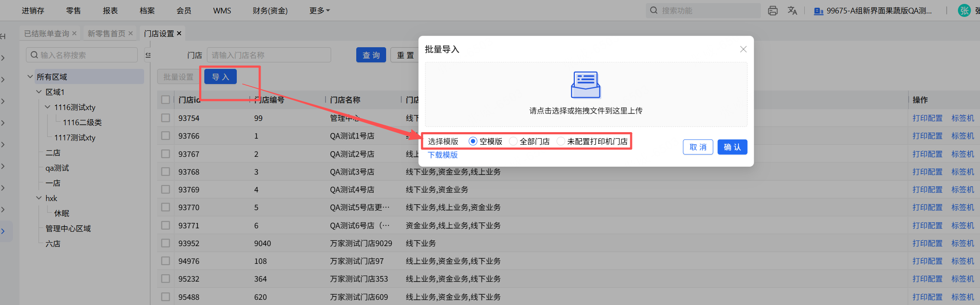Screen dimensions: 980x305
Task: Open the 会员 menu
Action: [x=184, y=10]
